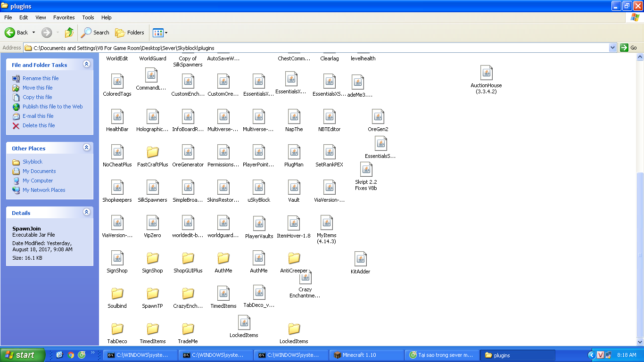Image resolution: width=644 pixels, height=362 pixels.
Task: Open the Search toolbar button
Action: (95, 33)
